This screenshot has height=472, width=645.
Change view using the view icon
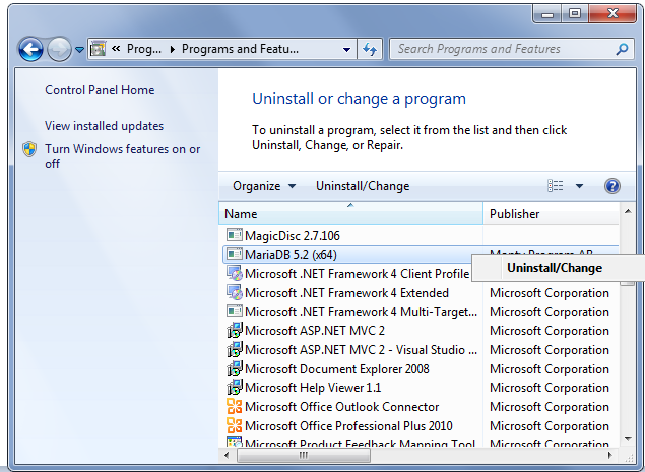point(555,186)
